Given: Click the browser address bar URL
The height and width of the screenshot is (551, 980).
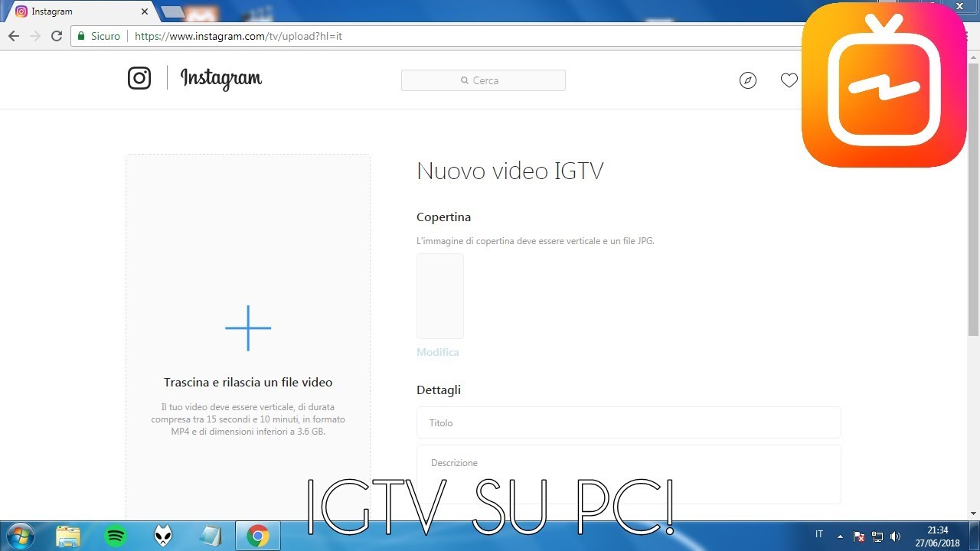Looking at the screenshot, I should click(238, 36).
